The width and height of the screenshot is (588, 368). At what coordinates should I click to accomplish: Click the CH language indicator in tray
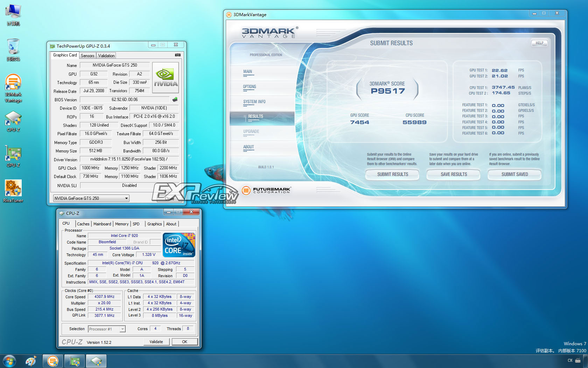(570, 360)
